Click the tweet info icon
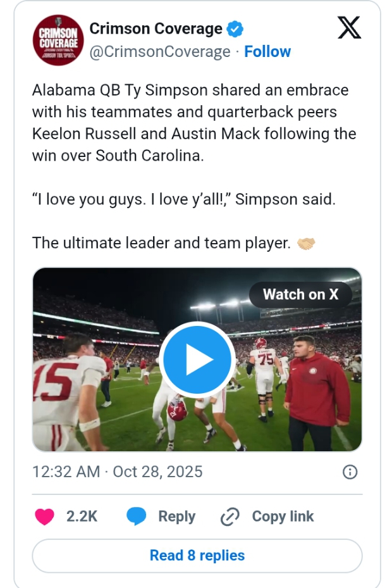Image resolution: width=387 pixels, height=588 pixels. pos(350,472)
